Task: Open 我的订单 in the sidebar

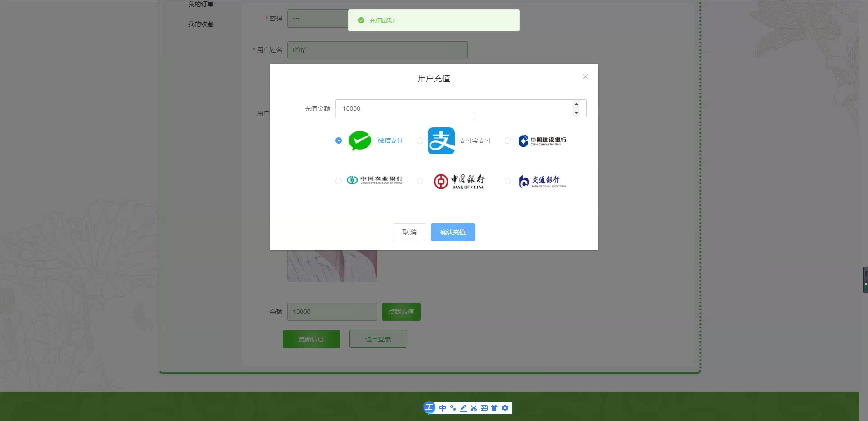Action: [x=201, y=4]
